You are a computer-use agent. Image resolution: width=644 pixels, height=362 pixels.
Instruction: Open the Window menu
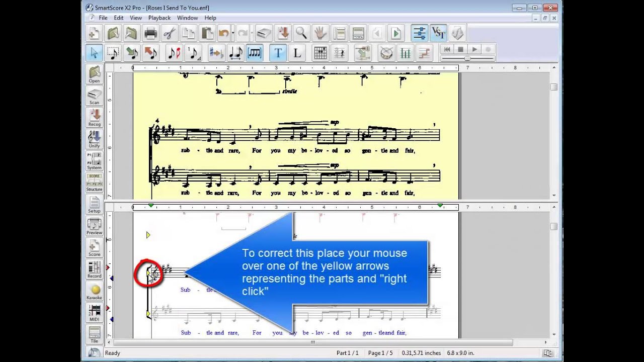pos(187,18)
